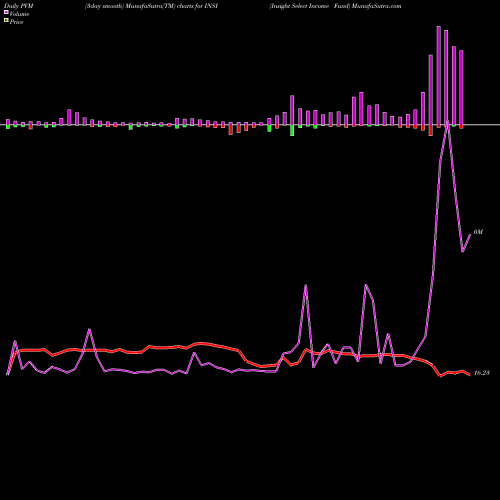Click the '0M' volume line end label

coord(478,232)
